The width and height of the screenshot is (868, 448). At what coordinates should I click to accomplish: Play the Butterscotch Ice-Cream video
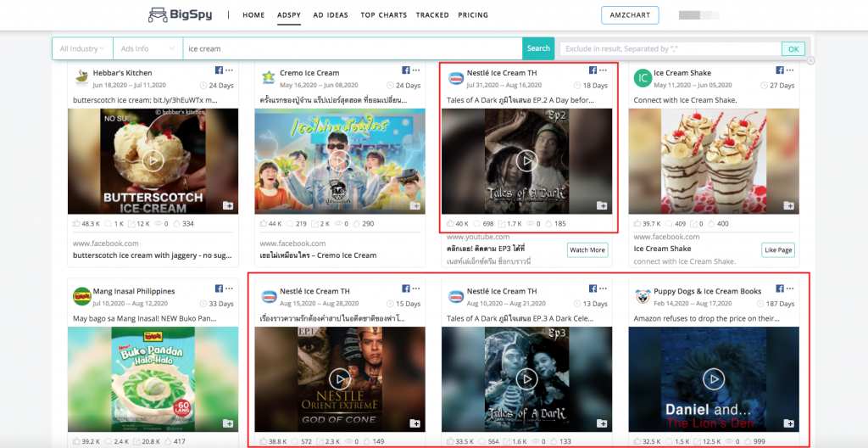pyautogui.click(x=153, y=161)
